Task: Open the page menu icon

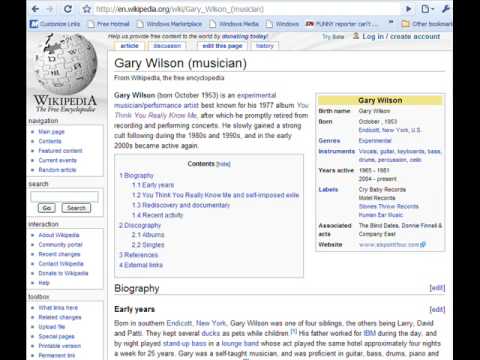Action: [427, 9]
